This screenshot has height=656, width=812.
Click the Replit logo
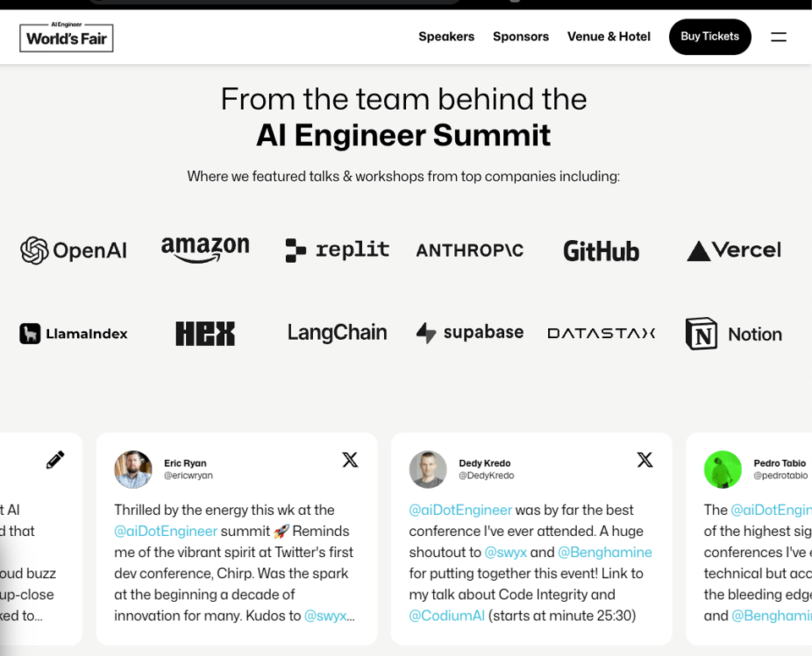click(x=337, y=250)
